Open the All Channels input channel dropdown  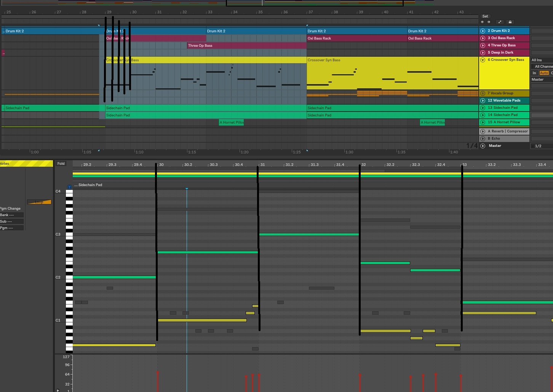pos(542,67)
